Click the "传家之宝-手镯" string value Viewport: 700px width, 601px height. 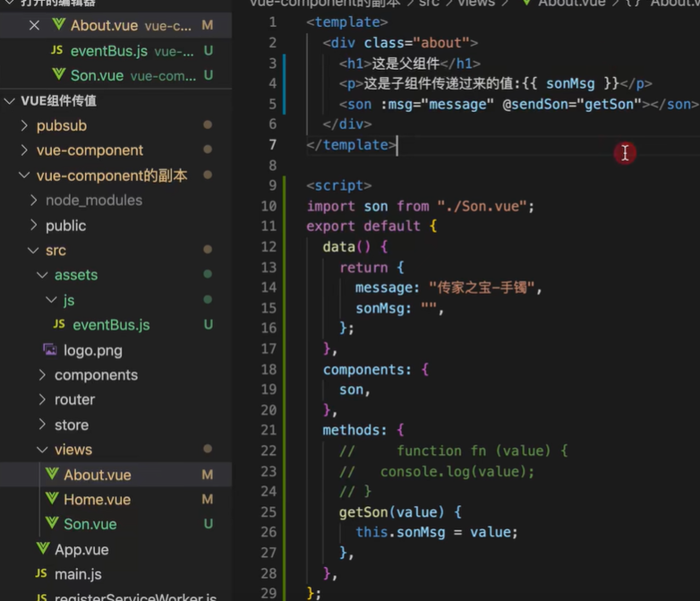pos(482,288)
